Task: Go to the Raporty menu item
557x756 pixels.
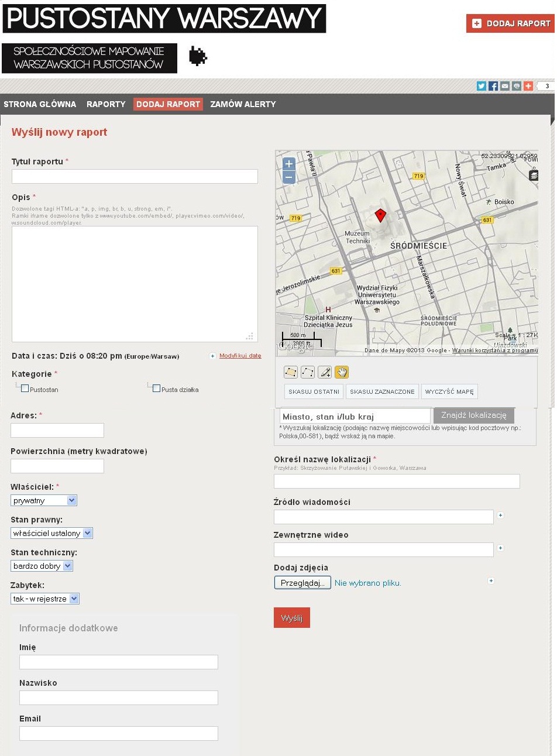Action: pos(106,104)
